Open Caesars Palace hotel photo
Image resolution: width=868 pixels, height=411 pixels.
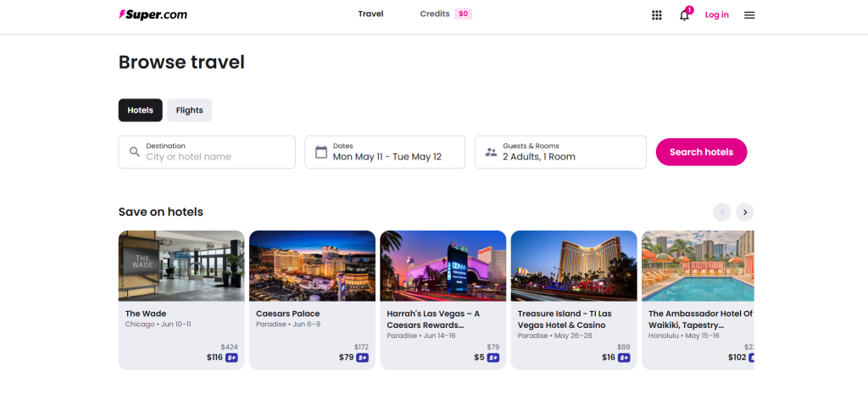coord(312,266)
